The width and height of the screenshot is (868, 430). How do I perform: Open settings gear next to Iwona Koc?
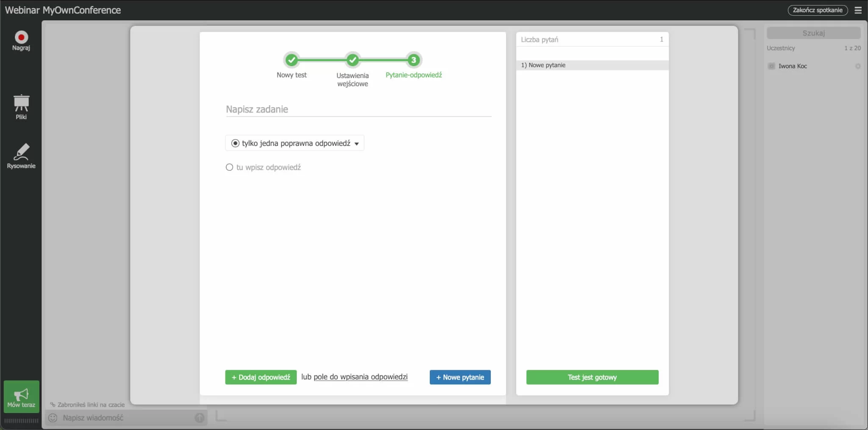point(858,66)
